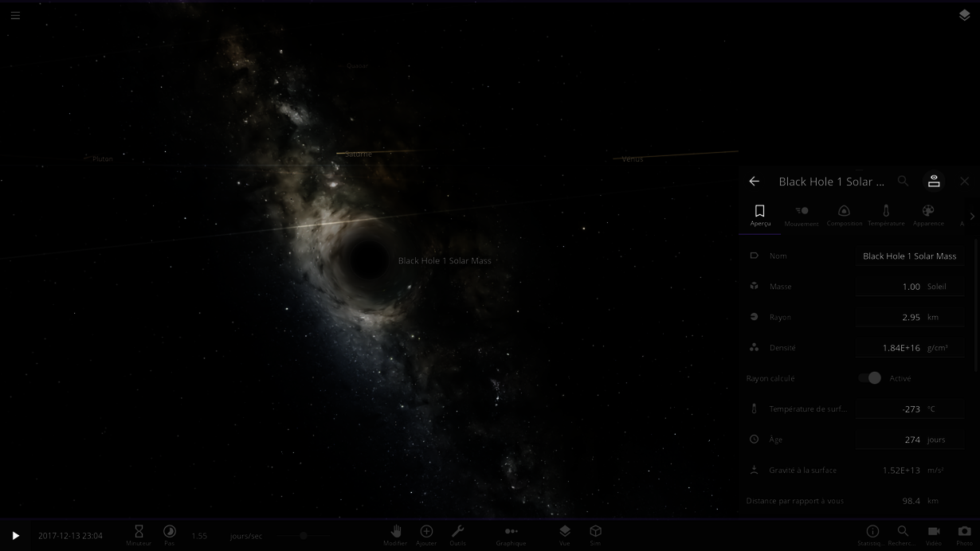Adjust the simulation speed slider
Image resolution: width=980 pixels, height=551 pixels.
(304, 536)
